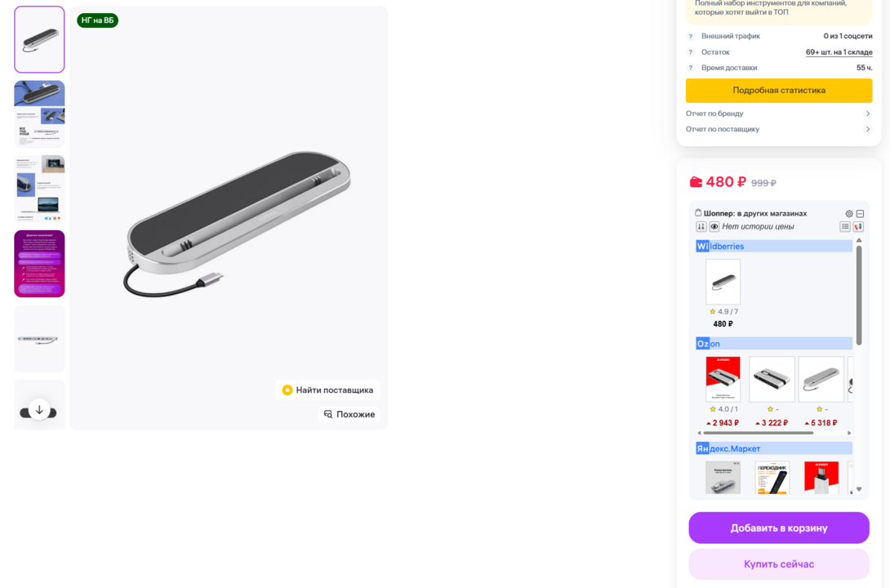Click the Похожие icon under the main photo
Image resolution: width=890 pixels, height=588 pixels.
point(327,414)
